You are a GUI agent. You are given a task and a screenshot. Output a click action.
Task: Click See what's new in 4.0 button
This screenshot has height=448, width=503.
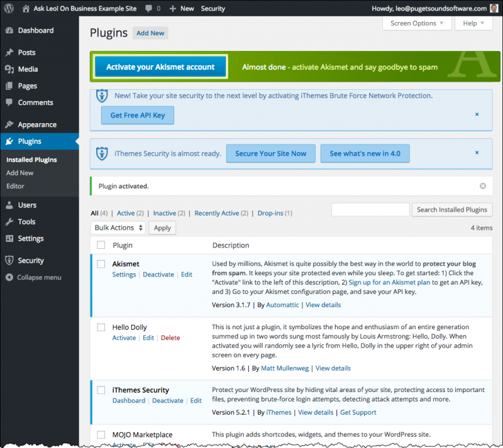(365, 153)
